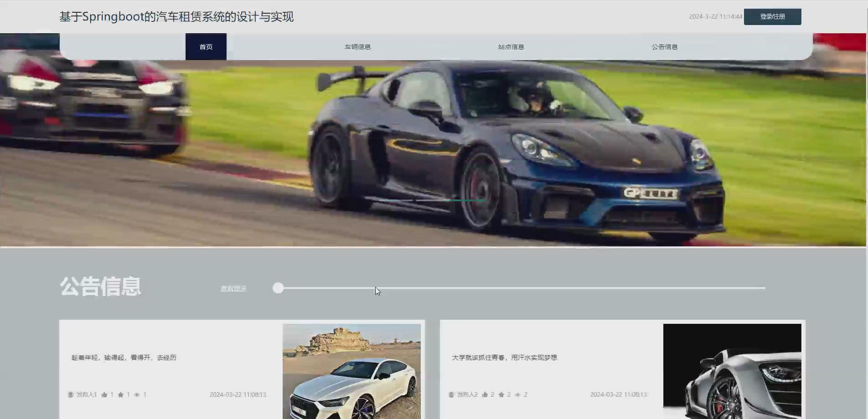Click the eye view-count icon on first announcement
The height and width of the screenshot is (419, 868).
point(138,394)
